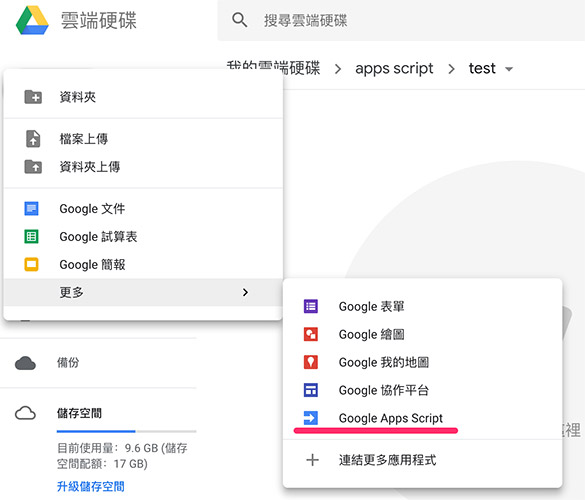Click the new folder icon beside 資料夾
The height and width of the screenshot is (500, 585).
pyautogui.click(x=33, y=97)
